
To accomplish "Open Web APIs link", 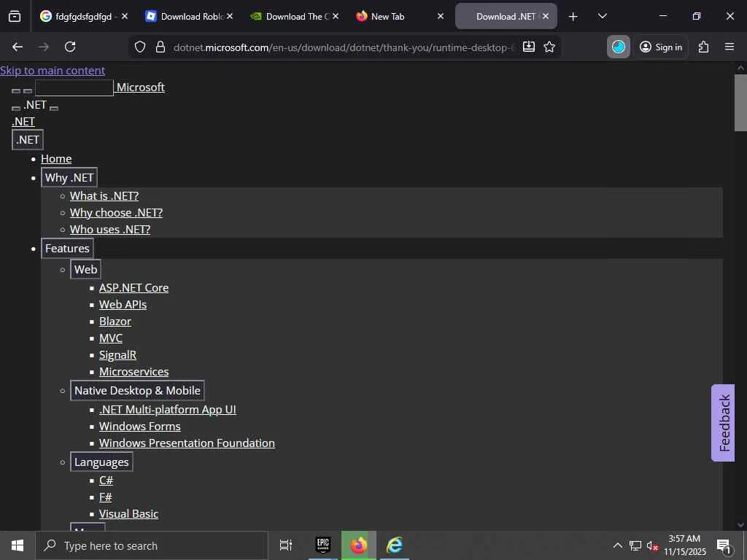I will tap(123, 304).
